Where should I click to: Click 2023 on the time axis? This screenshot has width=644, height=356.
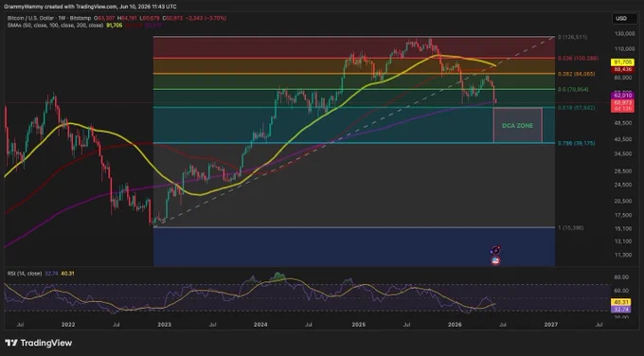pos(164,325)
